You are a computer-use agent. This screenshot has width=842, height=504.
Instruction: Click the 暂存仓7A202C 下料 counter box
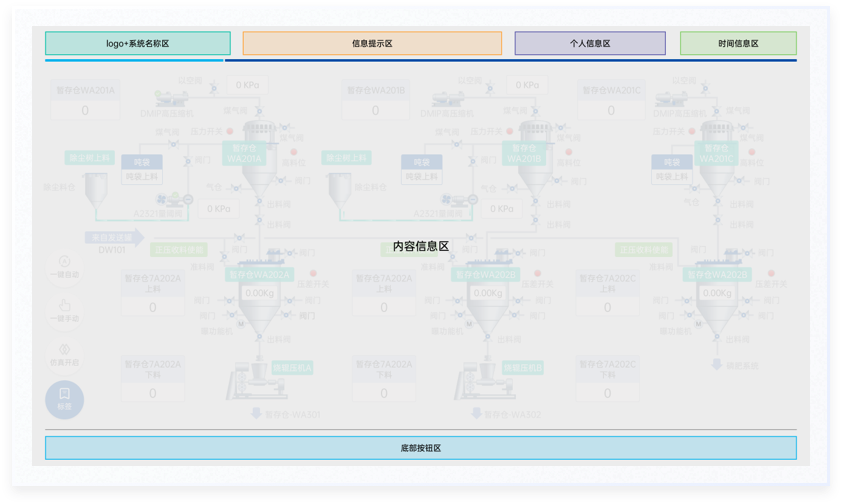(x=608, y=393)
